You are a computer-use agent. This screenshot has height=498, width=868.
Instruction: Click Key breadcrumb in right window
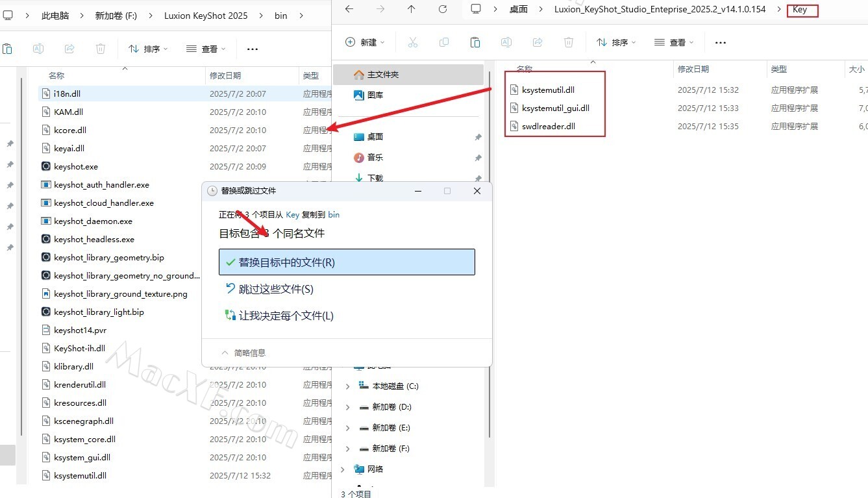[x=800, y=10]
